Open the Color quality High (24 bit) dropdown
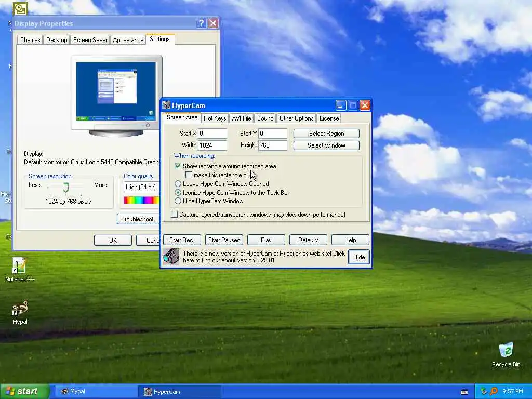This screenshot has width=532, height=399. [x=142, y=187]
